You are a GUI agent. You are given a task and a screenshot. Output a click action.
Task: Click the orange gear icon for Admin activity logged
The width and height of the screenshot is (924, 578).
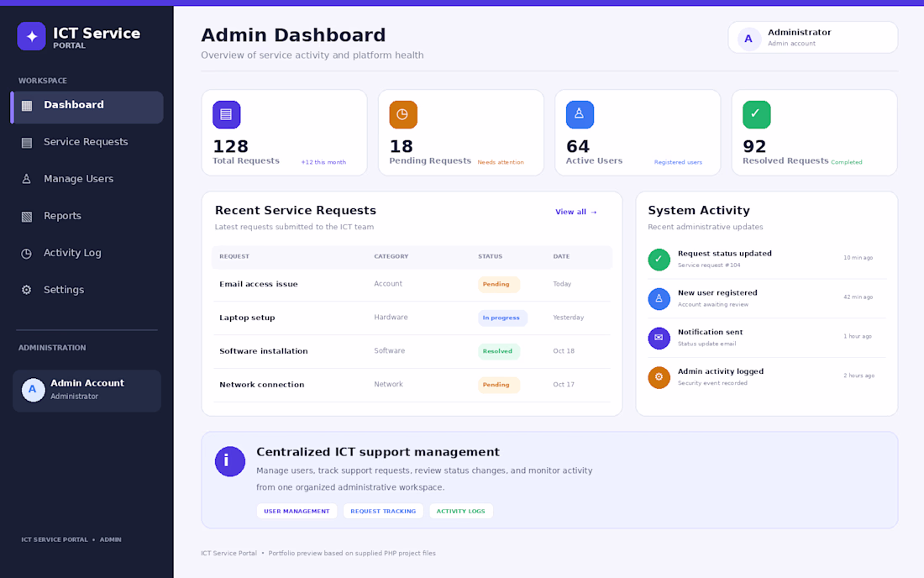tap(659, 377)
